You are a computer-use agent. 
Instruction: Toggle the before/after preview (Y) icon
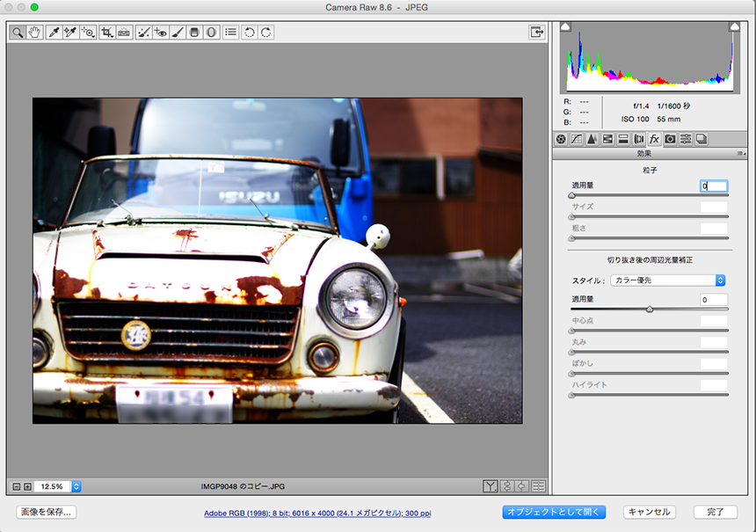[490, 486]
